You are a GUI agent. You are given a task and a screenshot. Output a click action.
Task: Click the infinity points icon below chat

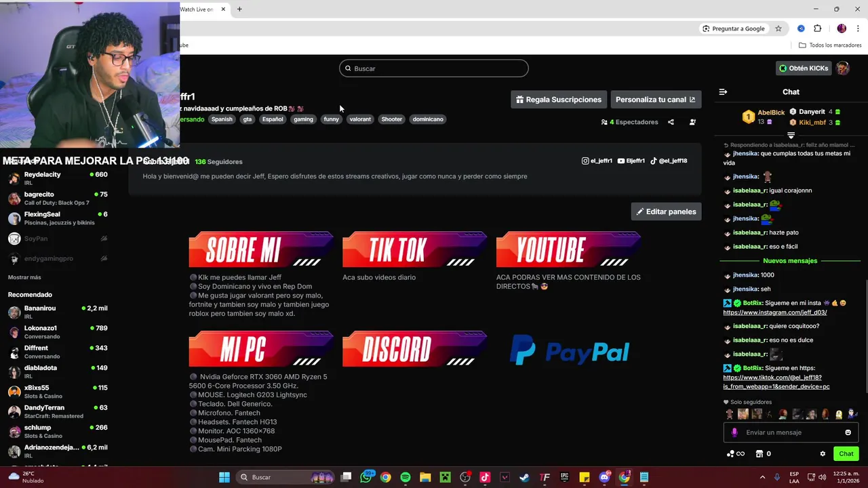pyautogui.click(x=736, y=454)
